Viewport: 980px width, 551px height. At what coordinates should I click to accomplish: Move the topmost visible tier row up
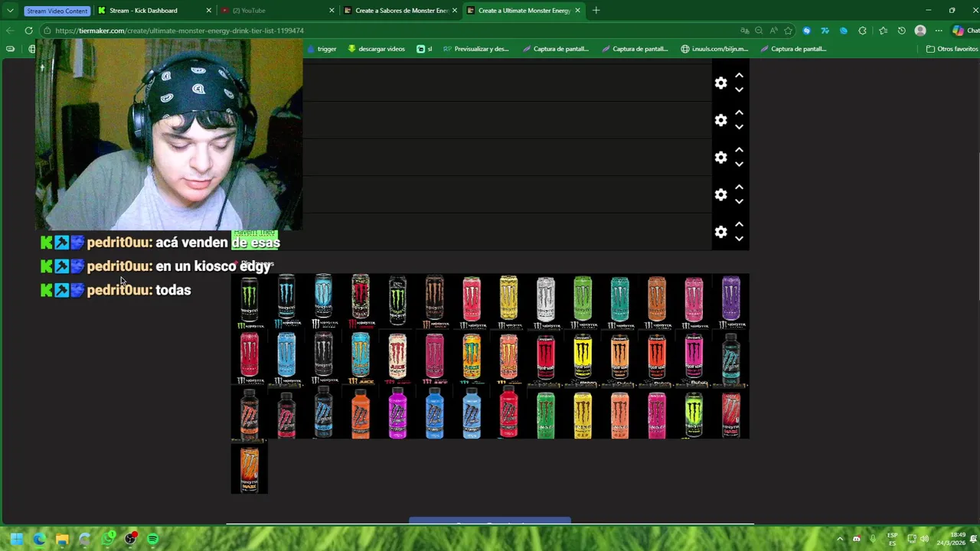[x=739, y=76]
